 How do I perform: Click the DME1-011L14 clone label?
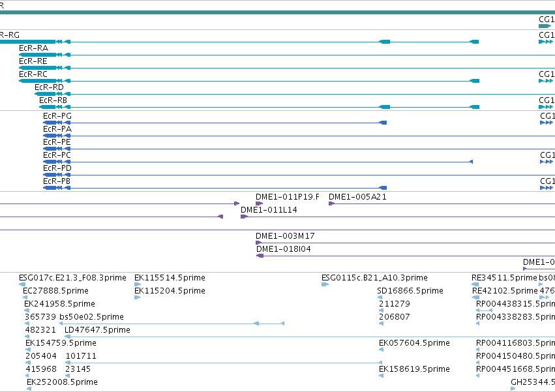coord(269,210)
